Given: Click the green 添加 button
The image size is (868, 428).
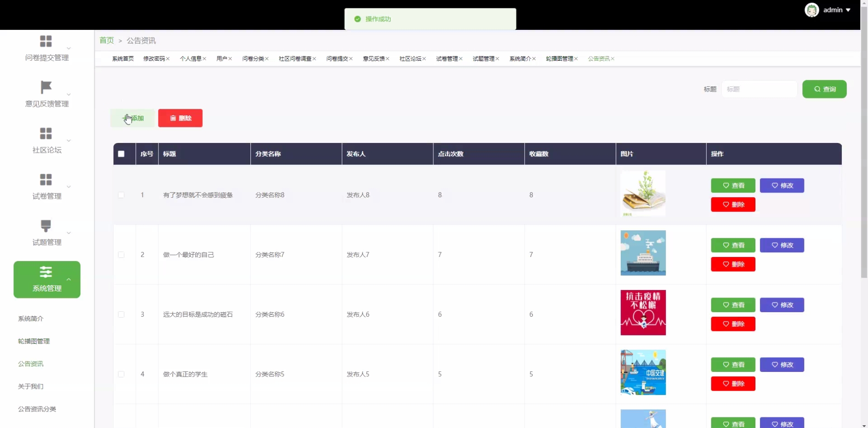Looking at the screenshot, I should point(132,118).
